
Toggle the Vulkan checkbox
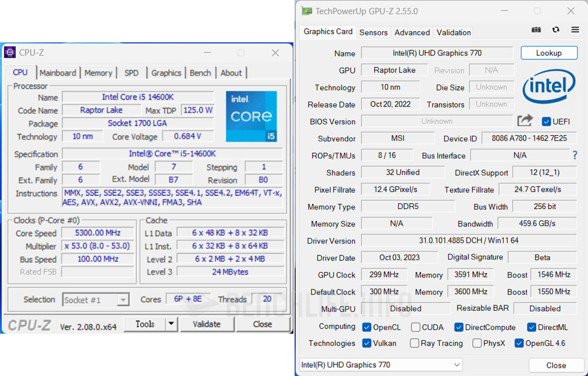pyautogui.click(x=367, y=343)
